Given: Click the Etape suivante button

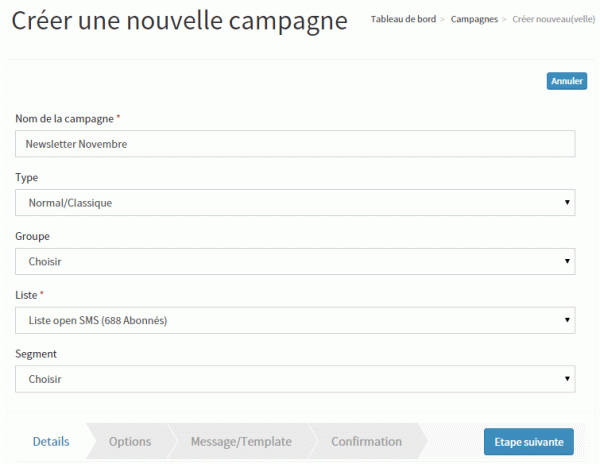Looking at the screenshot, I should point(529,442).
